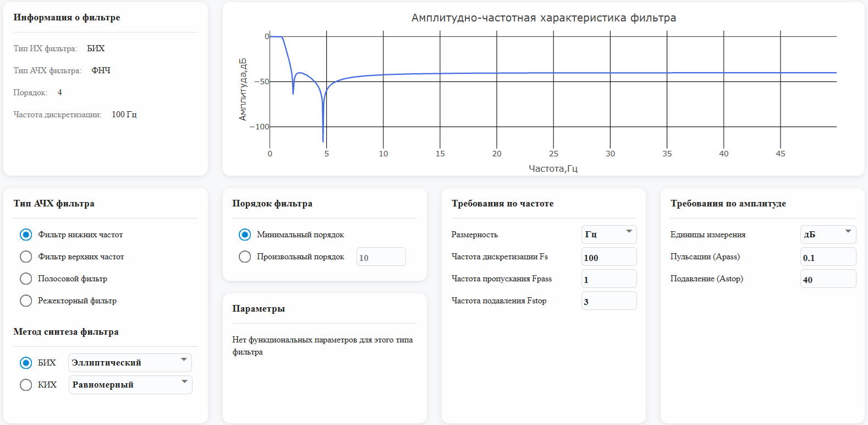Expand the 'Равномерный' КИХ dropdown
868x425 pixels.
[130, 385]
